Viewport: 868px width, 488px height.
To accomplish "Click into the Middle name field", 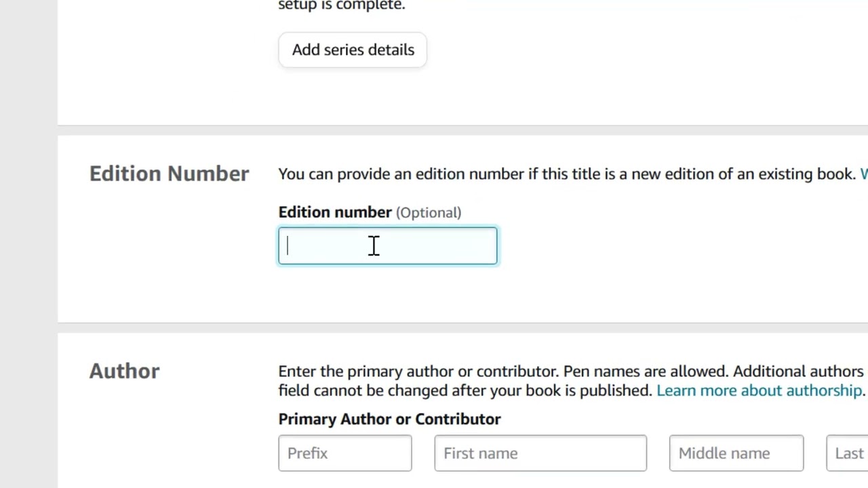I will (x=736, y=453).
